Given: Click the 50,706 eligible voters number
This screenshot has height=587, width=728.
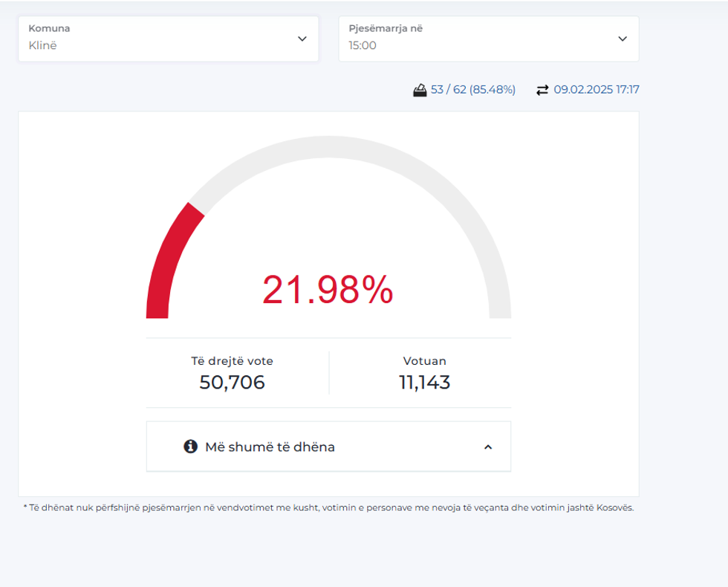Looking at the screenshot, I should pyautogui.click(x=232, y=383).
